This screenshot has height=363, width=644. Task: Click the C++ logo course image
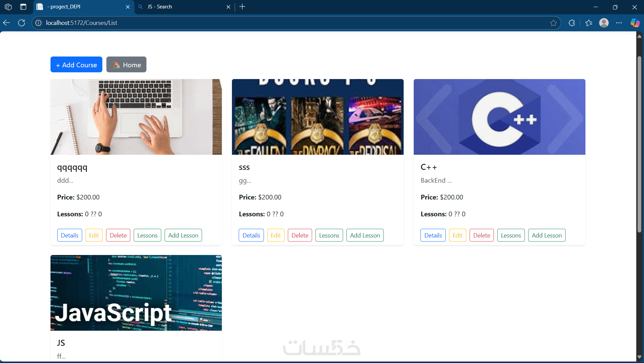(x=500, y=117)
